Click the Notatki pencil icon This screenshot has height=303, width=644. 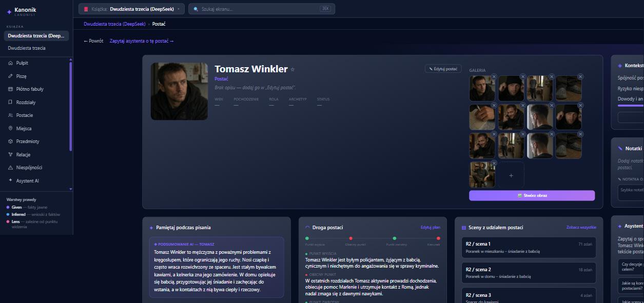[x=620, y=149]
